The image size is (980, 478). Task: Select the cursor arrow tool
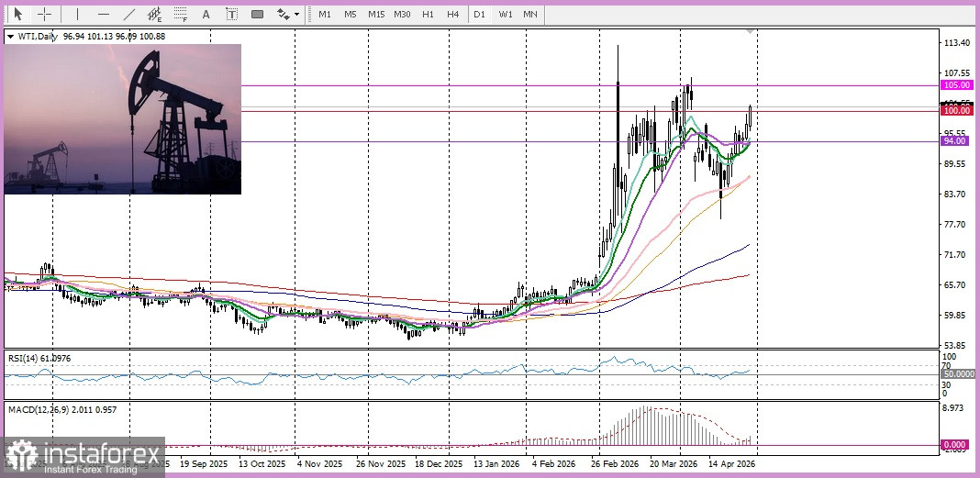tap(17, 14)
